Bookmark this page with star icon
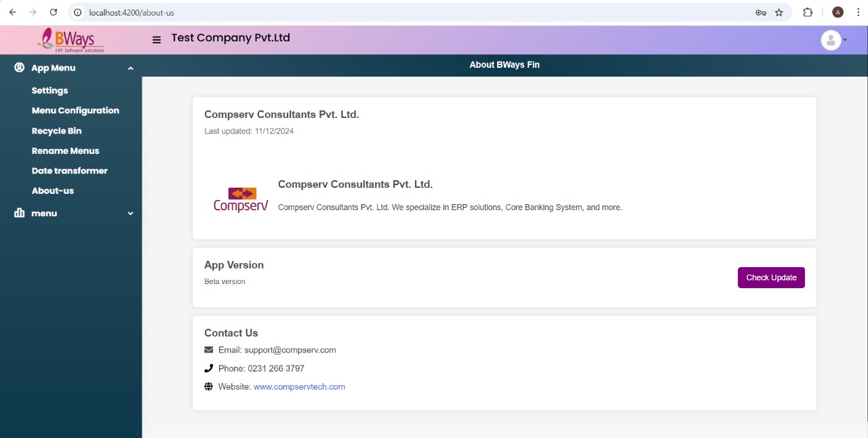 click(x=779, y=12)
